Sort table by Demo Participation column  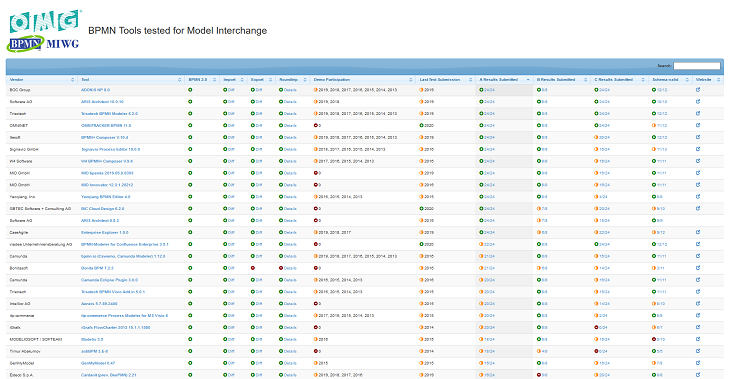363,80
